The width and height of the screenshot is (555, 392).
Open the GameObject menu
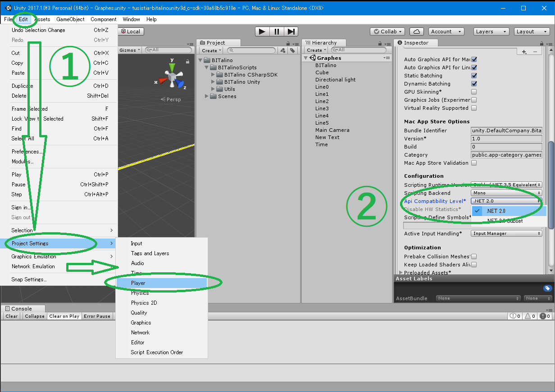[x=71, y=19]
